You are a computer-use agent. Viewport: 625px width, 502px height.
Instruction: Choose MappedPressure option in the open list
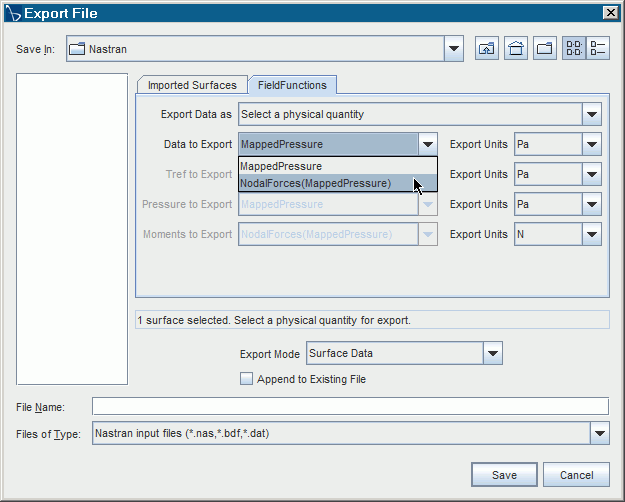point(281,166)
